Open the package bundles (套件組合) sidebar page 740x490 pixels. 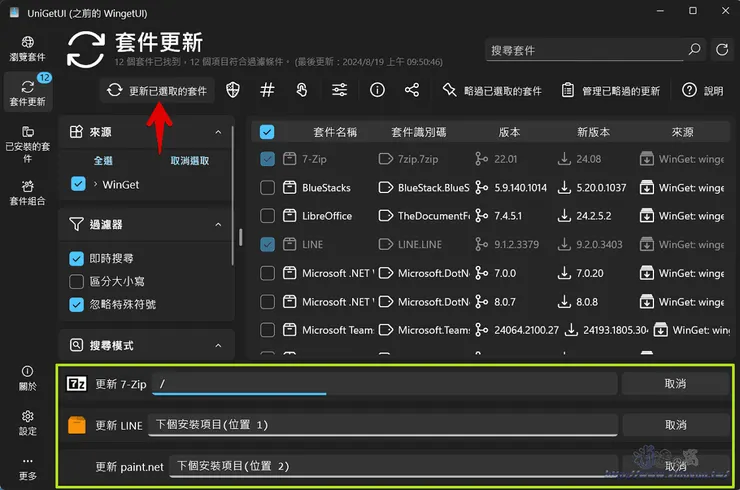tap(27, 193)
